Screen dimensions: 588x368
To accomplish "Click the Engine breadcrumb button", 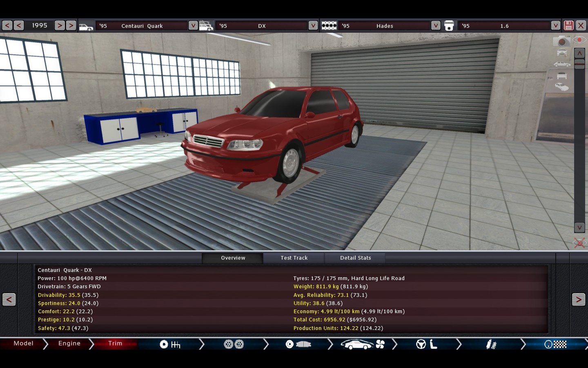I will (x=69, y=343).
